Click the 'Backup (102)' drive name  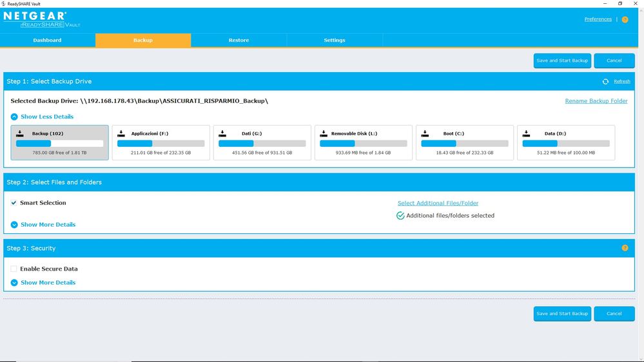pyautogui.click(x=48, y=133)
